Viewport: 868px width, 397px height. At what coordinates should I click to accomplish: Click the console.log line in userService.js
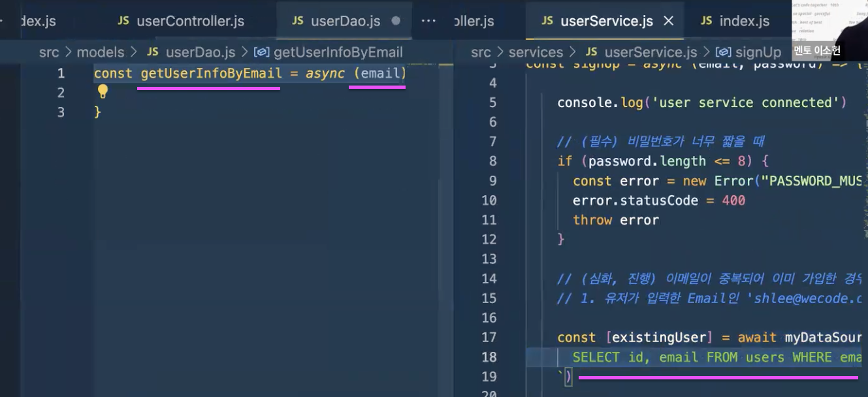point(702,103)
